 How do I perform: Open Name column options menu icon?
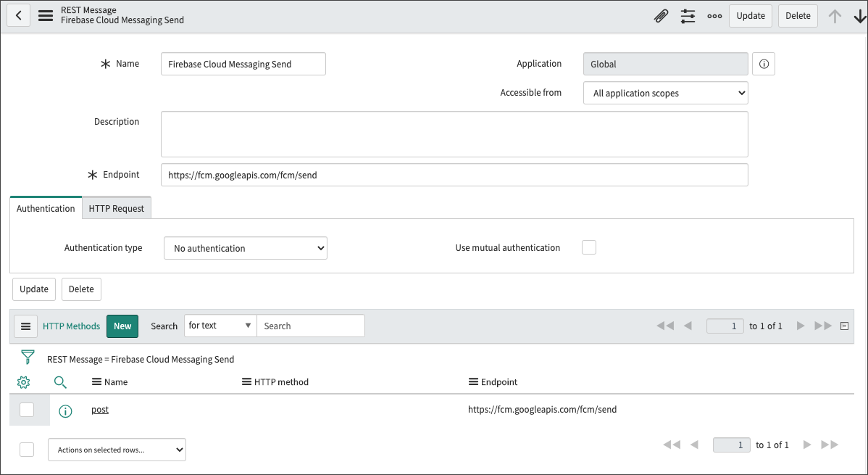(x=96, y=382)
